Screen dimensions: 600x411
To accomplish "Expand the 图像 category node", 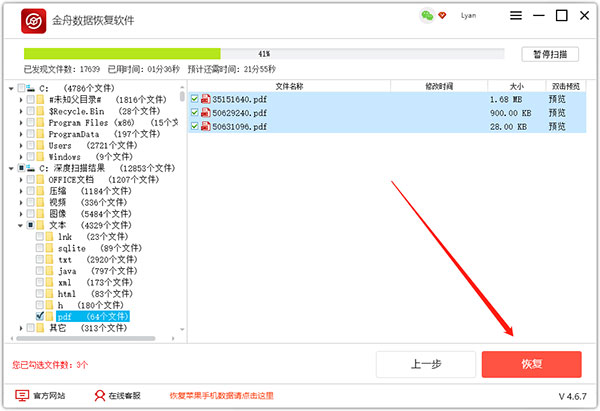I will (x=22, y=213).
